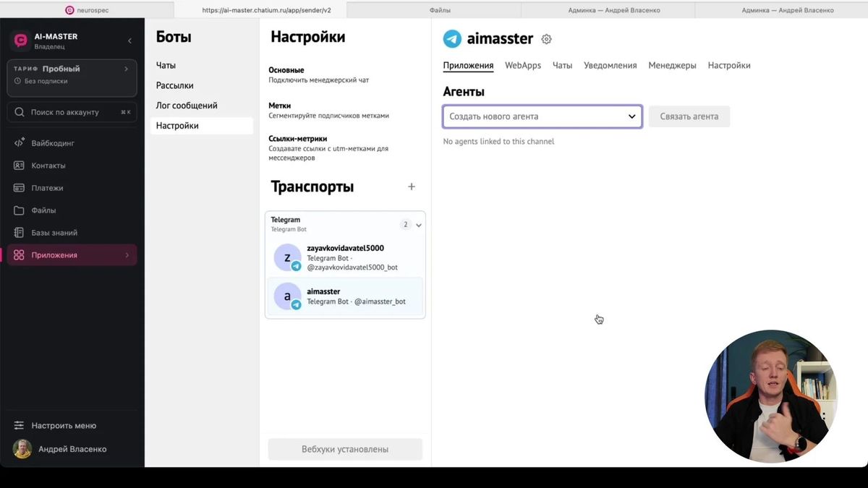Switch to the WebApps tab
The image size is (868, 488).
click(x=523, y=65)
